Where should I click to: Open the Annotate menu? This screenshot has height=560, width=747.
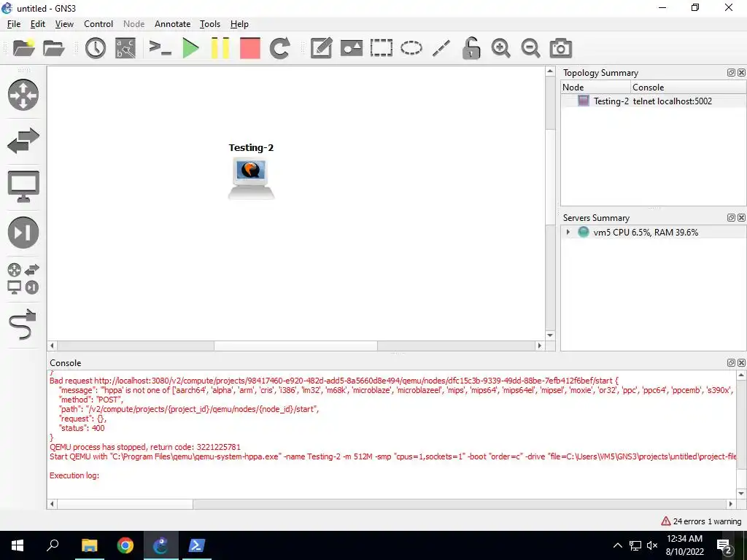[172, 24]
